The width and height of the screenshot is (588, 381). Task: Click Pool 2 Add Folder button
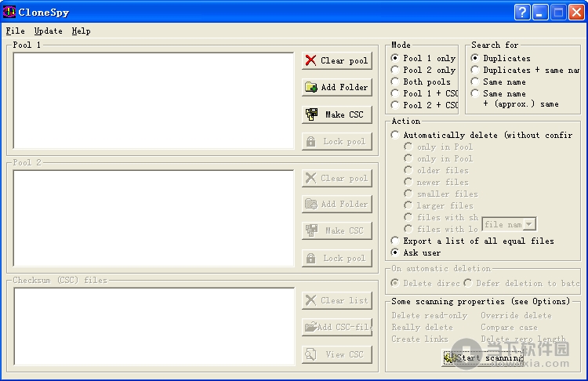pyautogui.click(x=337, y=204)
